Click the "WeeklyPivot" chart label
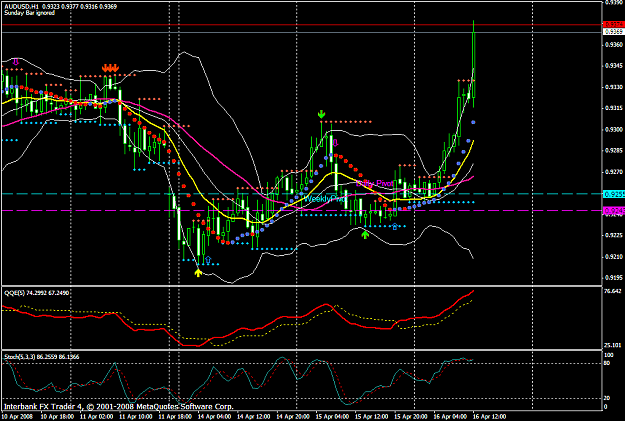Viewport: 625px width, 421px height. point(324,199)
